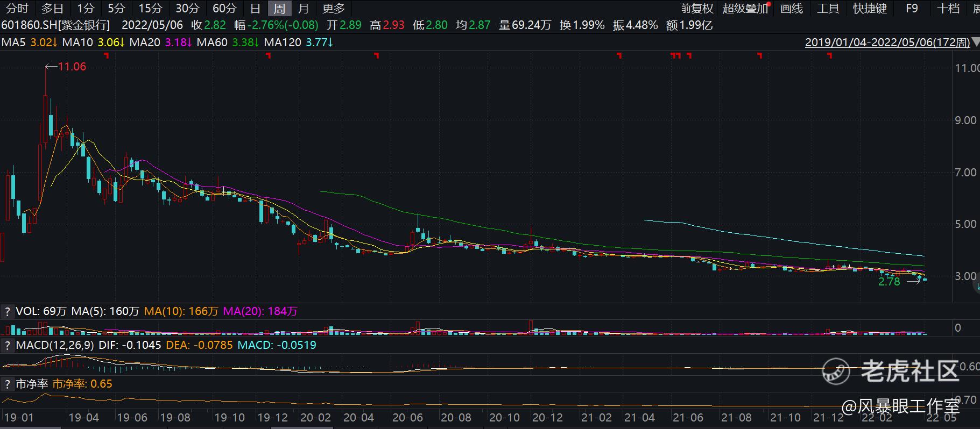980x429 pixels.
Task: Click the MA60 3.38 indicator label
Action: tap(228, 42)
